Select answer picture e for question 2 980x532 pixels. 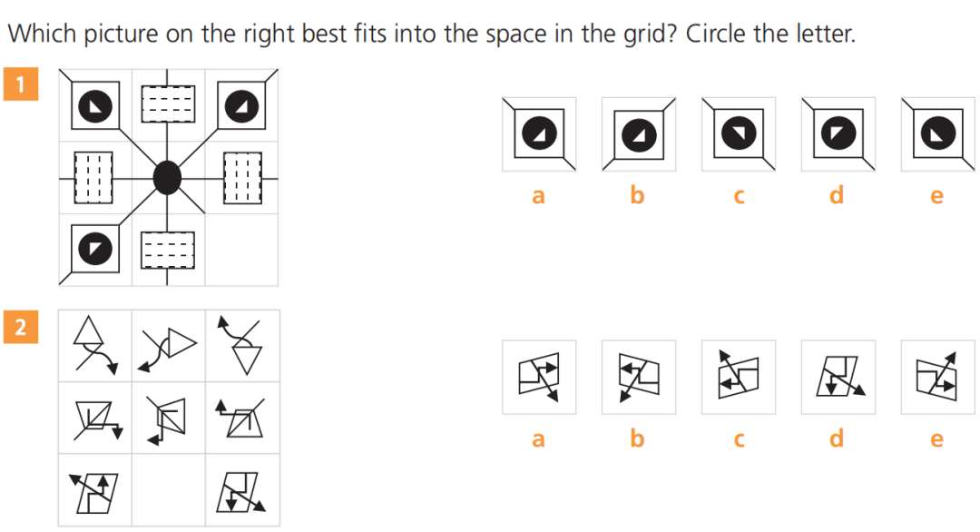click(x=937, y=378)
